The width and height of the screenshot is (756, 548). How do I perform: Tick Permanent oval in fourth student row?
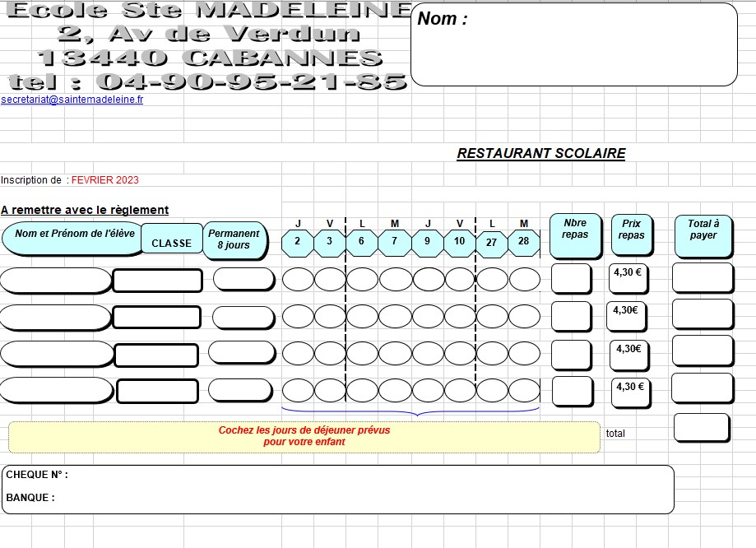click(x=240, y=390)
